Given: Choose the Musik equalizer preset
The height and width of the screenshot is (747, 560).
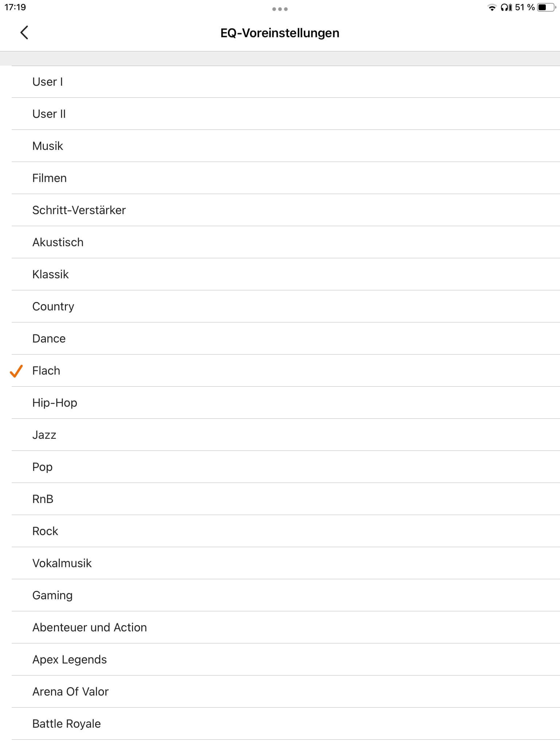Looking at the screenshot, I should tap(48, 146).
